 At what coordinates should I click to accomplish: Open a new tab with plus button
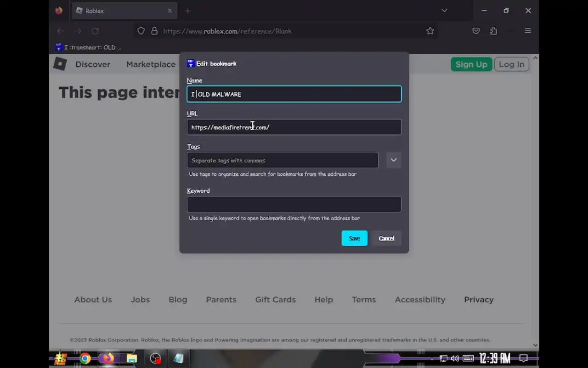(x=188, y=11)
